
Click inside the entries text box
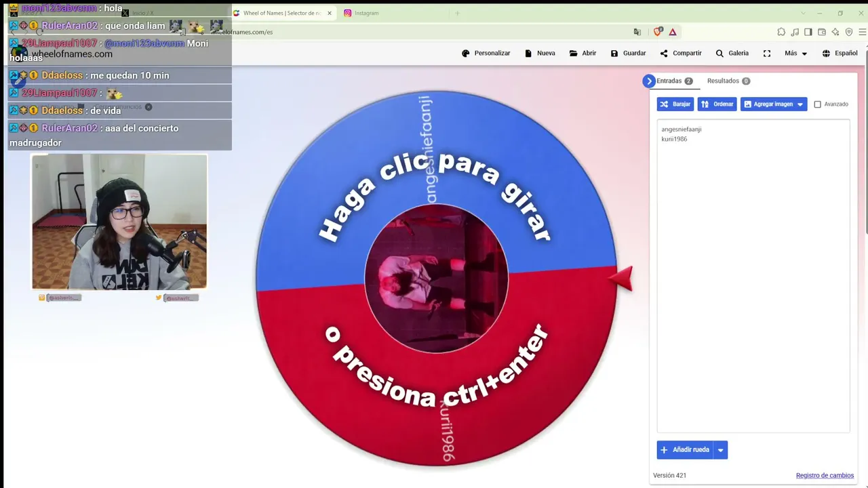pos(753,276)
